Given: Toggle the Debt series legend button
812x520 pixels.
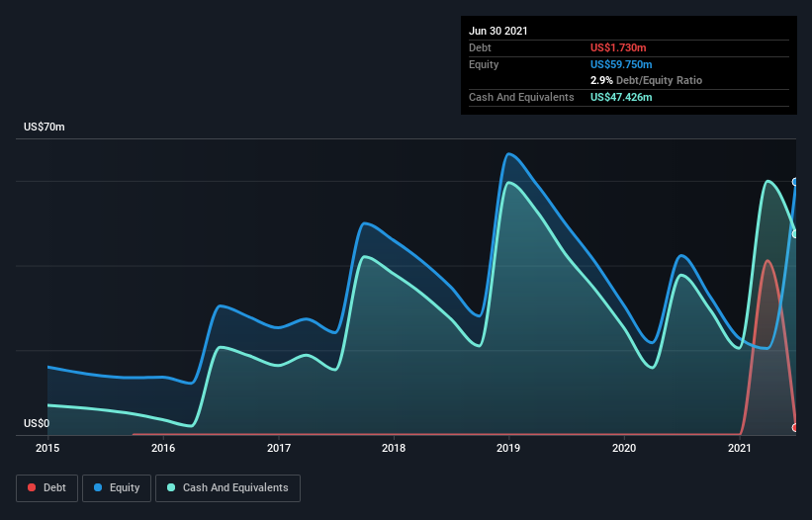Looking at the screenshot, I should tap(47, 488).
